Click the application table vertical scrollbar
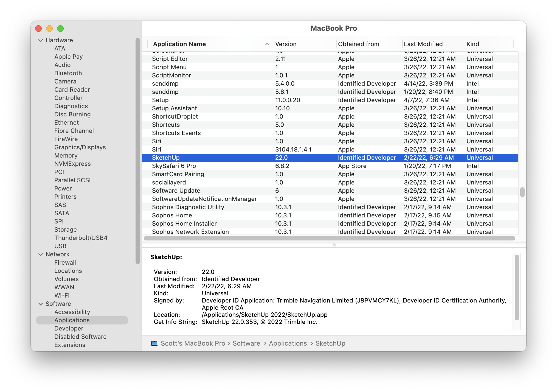This screenshot has width=557, height=392. 522,192
